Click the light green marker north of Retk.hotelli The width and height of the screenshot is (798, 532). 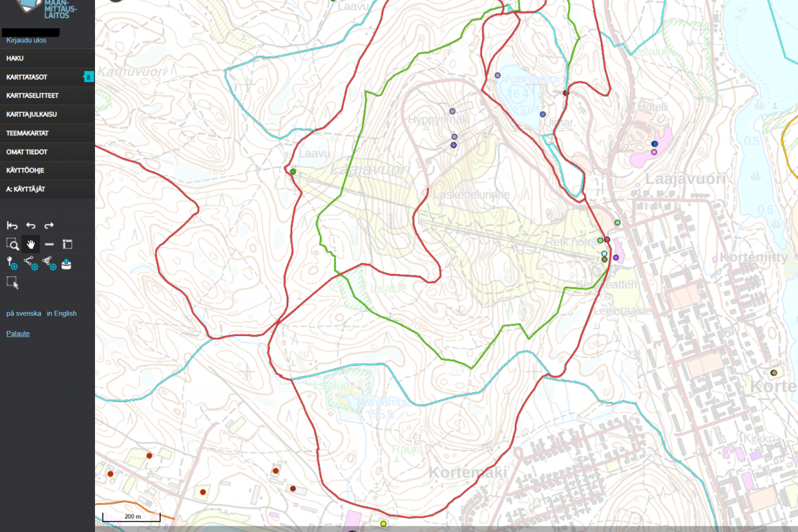tap(617, 222)
